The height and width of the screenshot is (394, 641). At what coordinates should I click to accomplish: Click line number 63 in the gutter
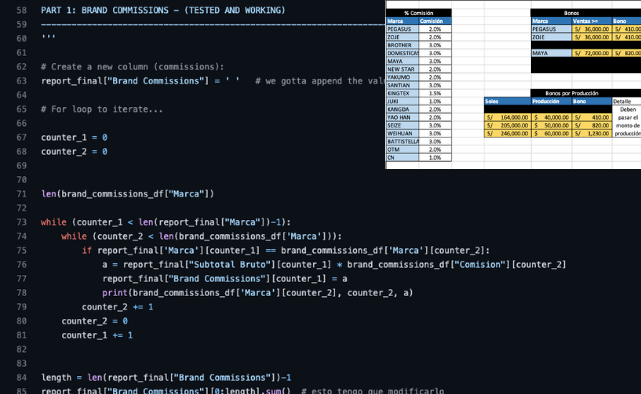(x=21, y=81)
